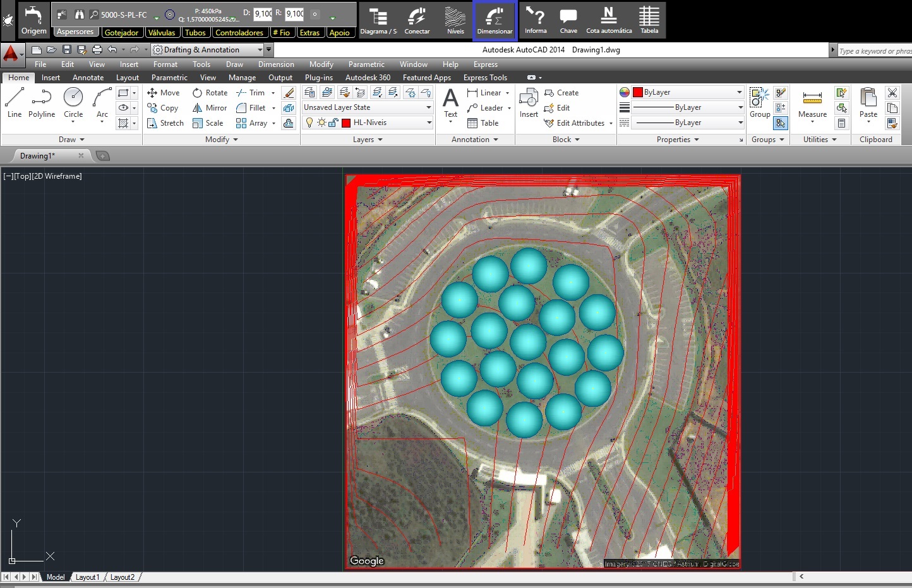
Task: Select the Scale tool
Action: tap(208, 123)
